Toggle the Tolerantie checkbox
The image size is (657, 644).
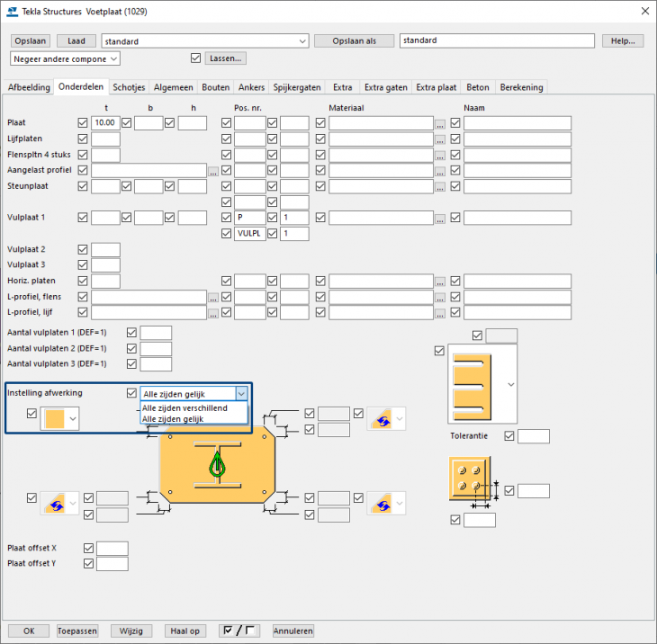(x=509, y=436)
